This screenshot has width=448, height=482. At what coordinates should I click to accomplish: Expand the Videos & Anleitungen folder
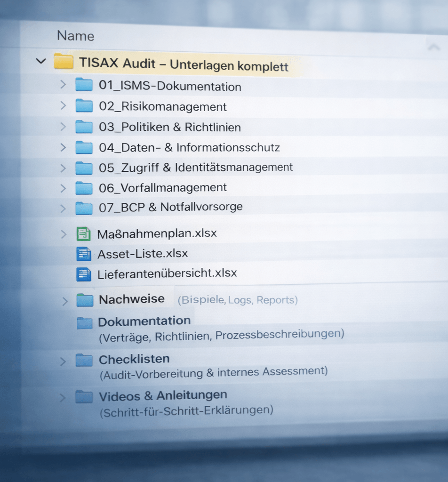coord(63,397)
